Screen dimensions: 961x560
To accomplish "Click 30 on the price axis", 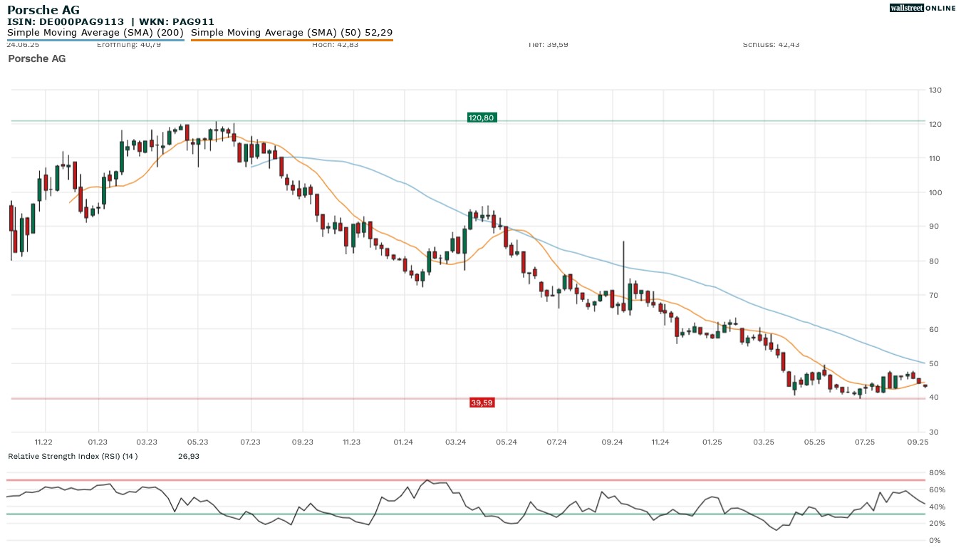I will (933, 432).
